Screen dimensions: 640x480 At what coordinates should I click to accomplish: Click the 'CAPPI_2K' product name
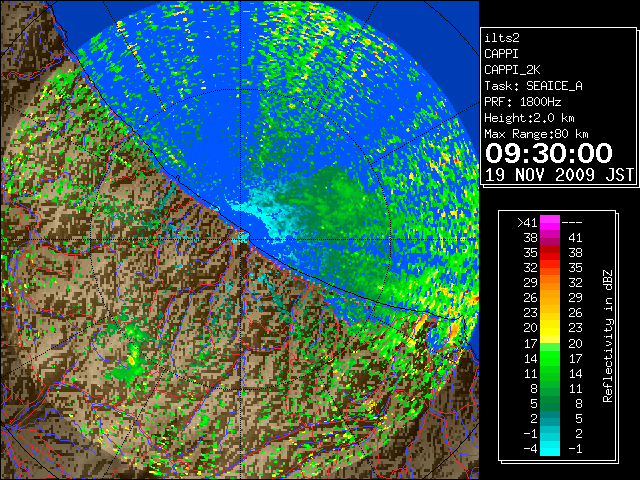512,70
